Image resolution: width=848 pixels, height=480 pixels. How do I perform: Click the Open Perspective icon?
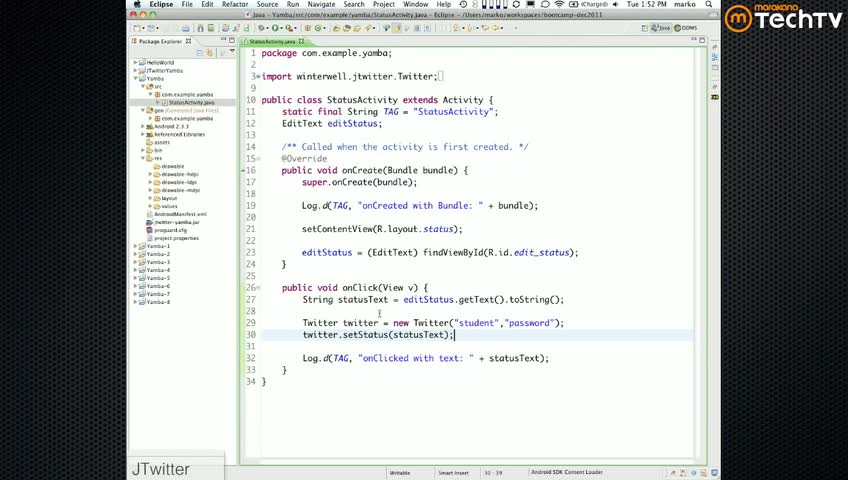click(645, 28)
